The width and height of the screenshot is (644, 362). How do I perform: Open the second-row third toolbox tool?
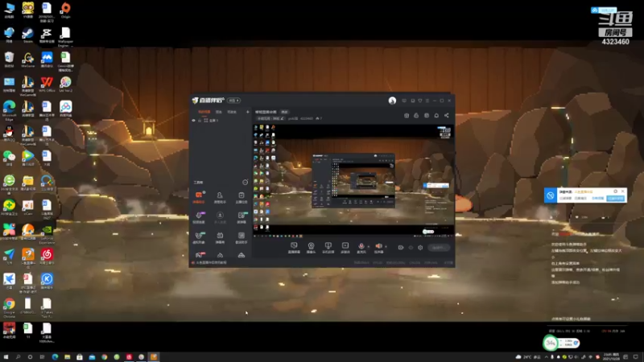click(242, 217)
